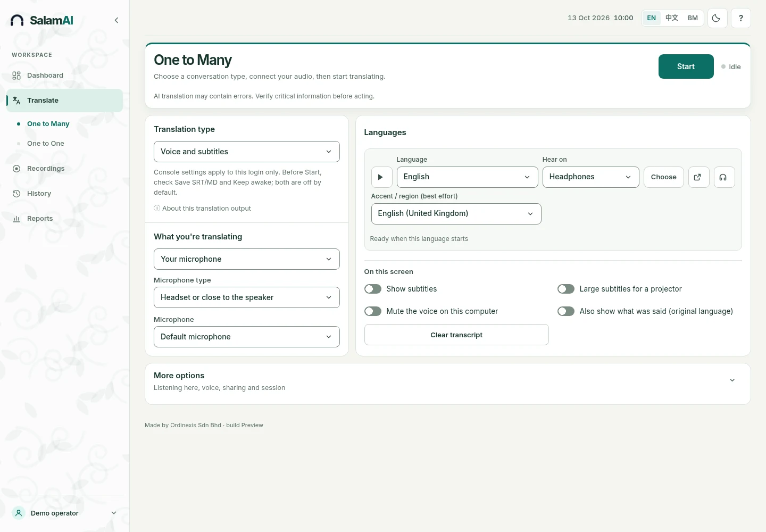Open help with the question mark button
The image size is (766, 532).
(x=740, y=18)
